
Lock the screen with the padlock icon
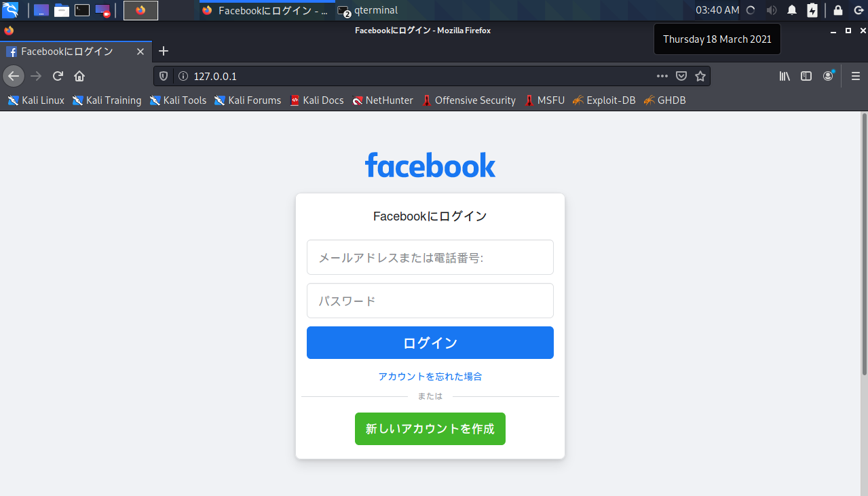(838, 10)
